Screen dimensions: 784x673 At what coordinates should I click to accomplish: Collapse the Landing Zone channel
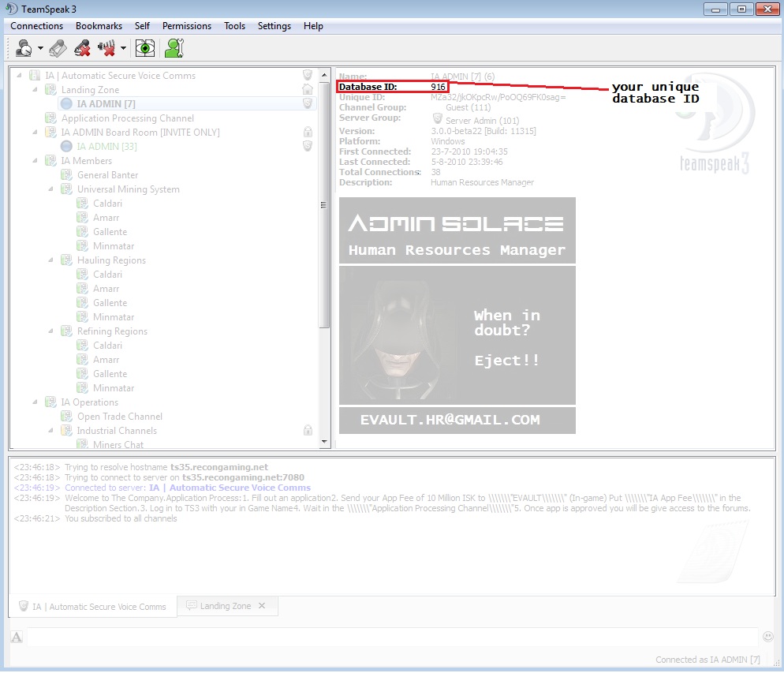pyautogui.click(x=35, y=89)
